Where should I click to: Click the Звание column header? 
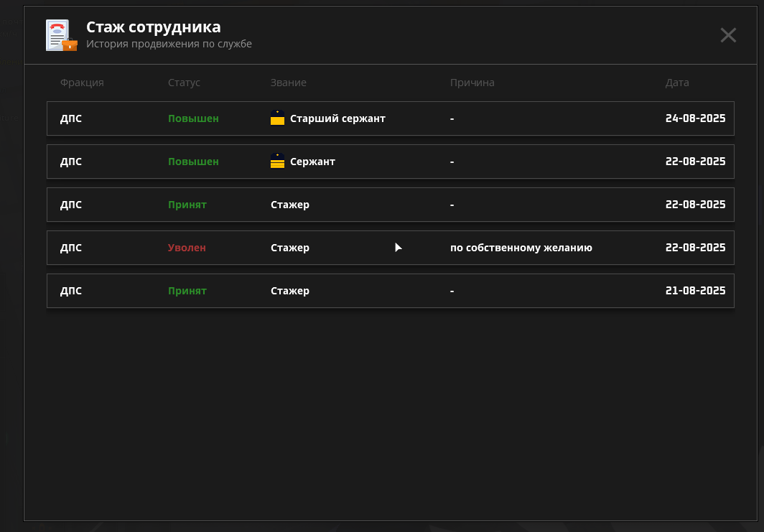[x=288, y=83]
